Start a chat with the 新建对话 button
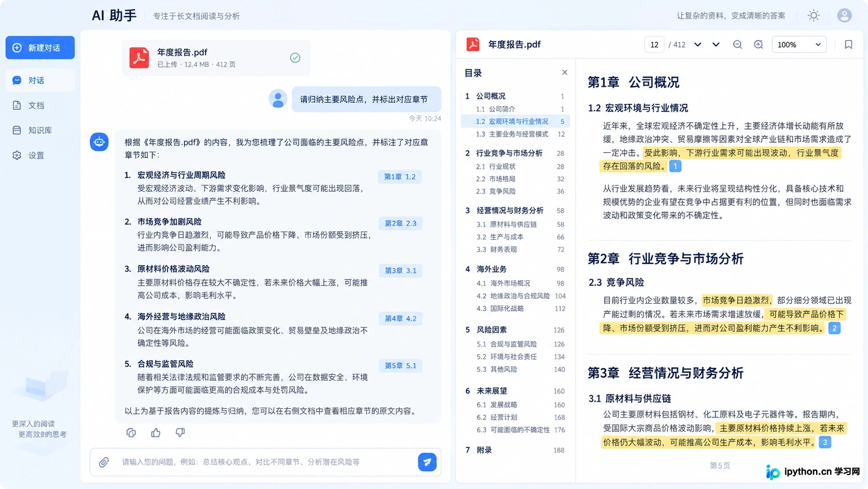The width and height of the screenshot is (868, 489). click(x=40, y=48)
